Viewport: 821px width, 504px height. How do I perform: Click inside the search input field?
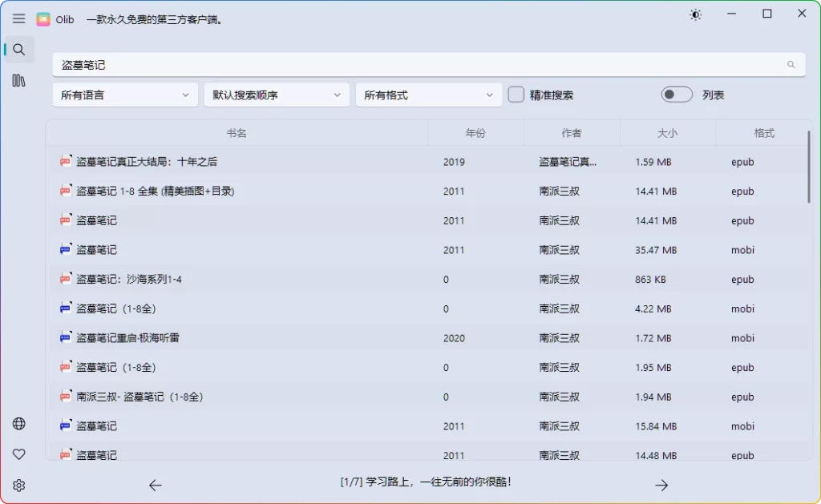coord(321,65)
